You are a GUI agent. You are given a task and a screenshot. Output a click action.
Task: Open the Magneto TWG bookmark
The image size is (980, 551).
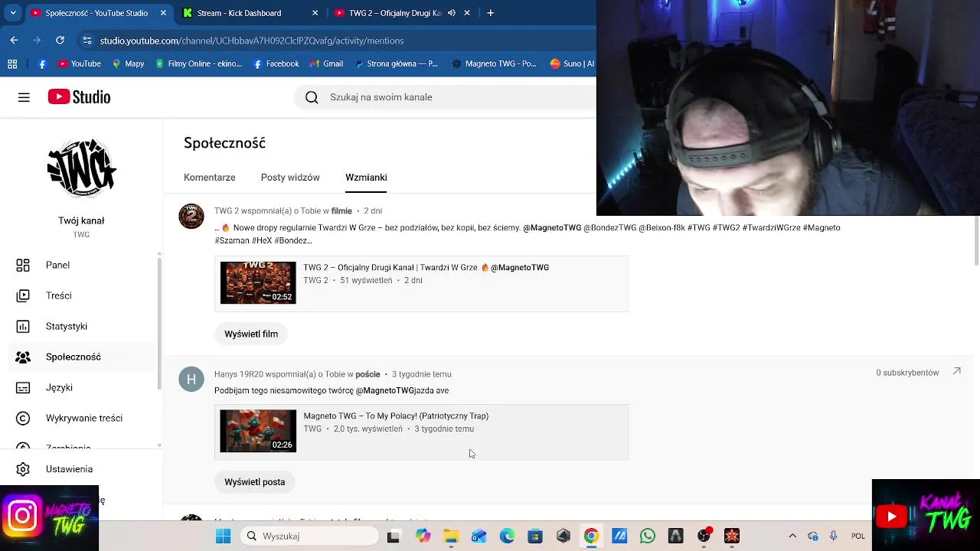(493, 64)
